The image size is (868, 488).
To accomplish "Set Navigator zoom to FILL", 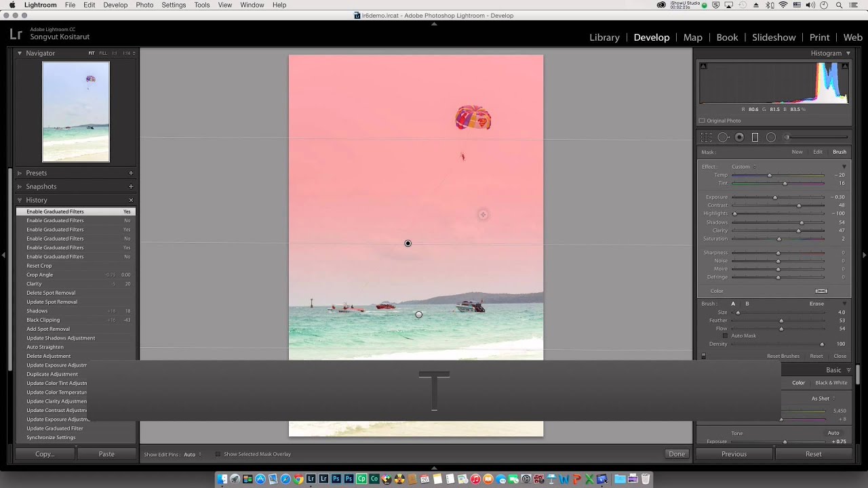I will (x=103, y=53).
